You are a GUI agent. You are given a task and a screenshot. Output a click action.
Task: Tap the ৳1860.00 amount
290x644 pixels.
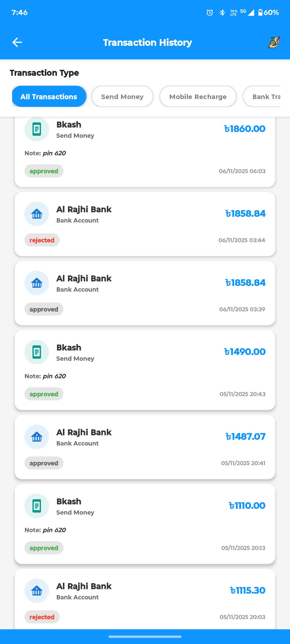244,129
